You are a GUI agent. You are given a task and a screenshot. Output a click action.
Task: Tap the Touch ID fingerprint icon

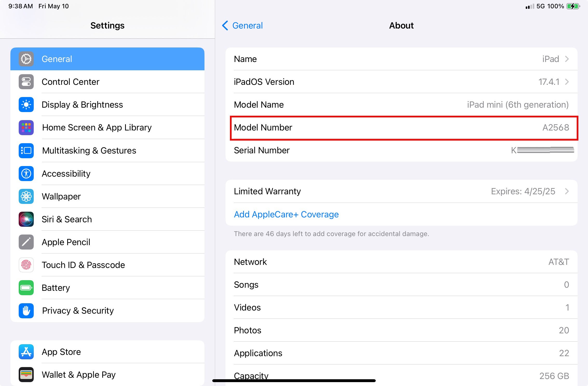tap(26, 265)
